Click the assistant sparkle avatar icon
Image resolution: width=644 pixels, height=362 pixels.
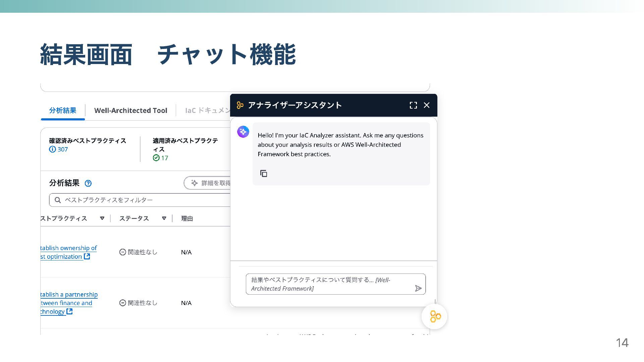tap(243, 132)
